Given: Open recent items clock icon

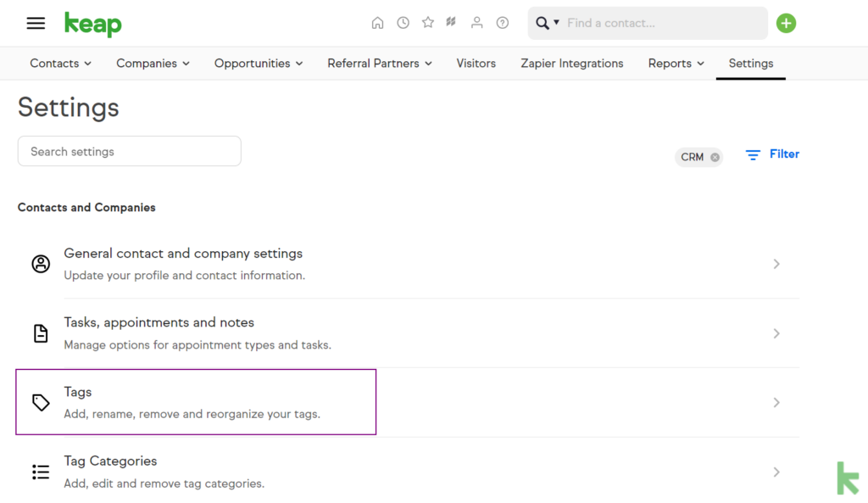Looking at the screenshot, I should 403,23.
